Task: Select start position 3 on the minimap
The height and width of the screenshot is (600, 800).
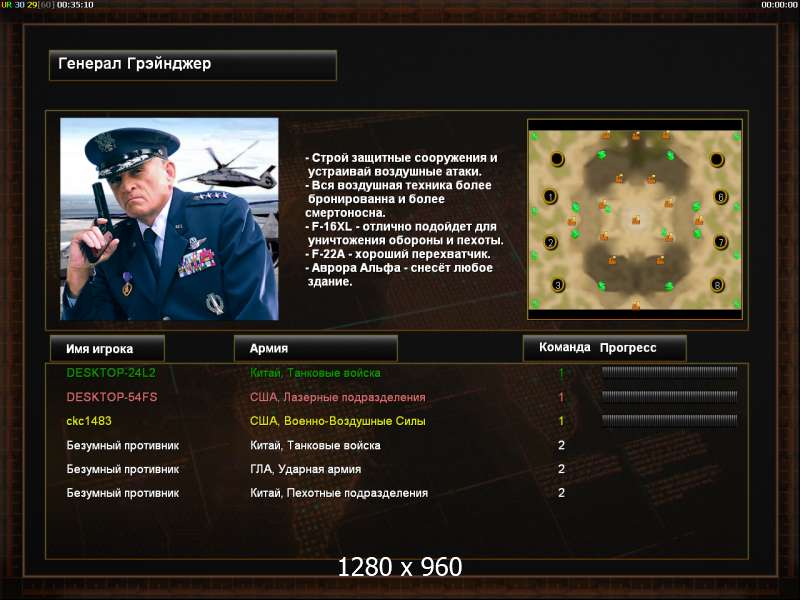Action: (558, 285)
